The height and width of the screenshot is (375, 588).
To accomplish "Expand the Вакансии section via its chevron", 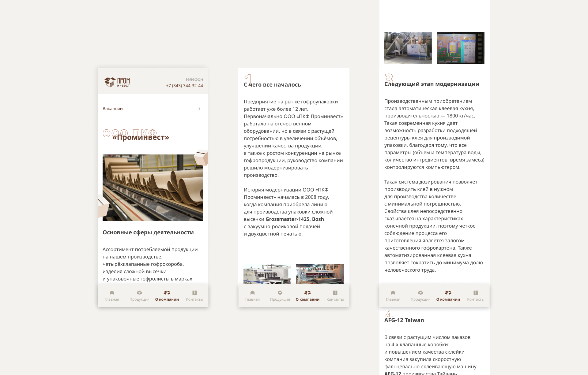I will click(199, 109).
